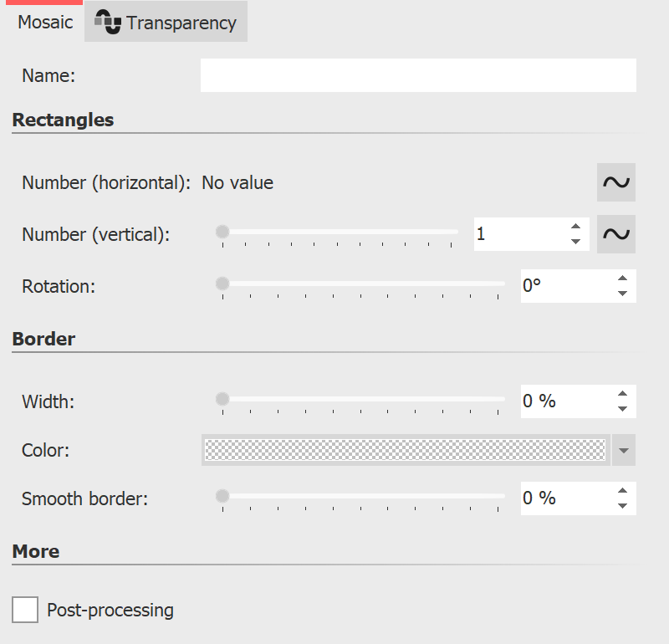Increase Rotation using its up arrow
The height and width of the screenshot is (644, 669).
pos(622,278)
